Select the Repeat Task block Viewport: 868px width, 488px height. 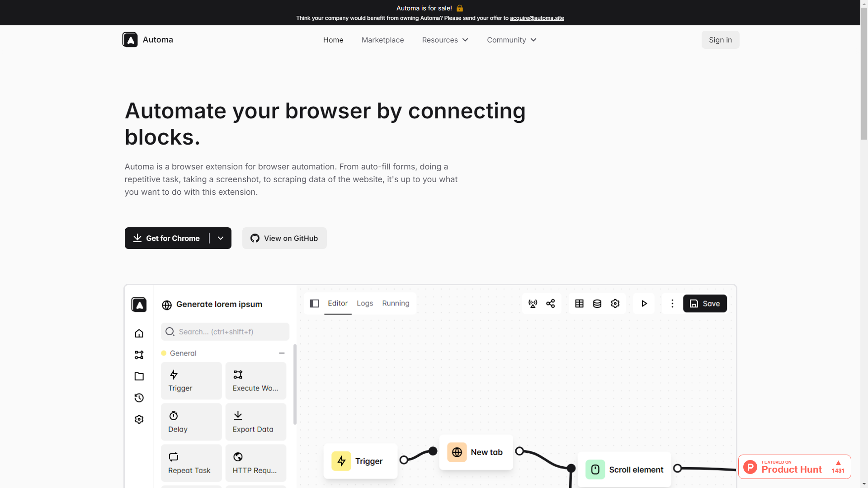tap(192, 463)
